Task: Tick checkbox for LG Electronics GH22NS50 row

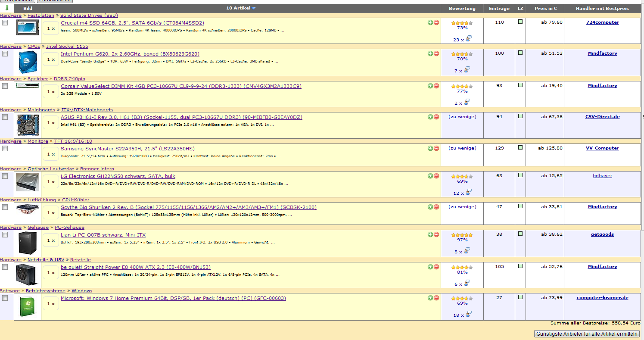Action: tap(5, 176)
